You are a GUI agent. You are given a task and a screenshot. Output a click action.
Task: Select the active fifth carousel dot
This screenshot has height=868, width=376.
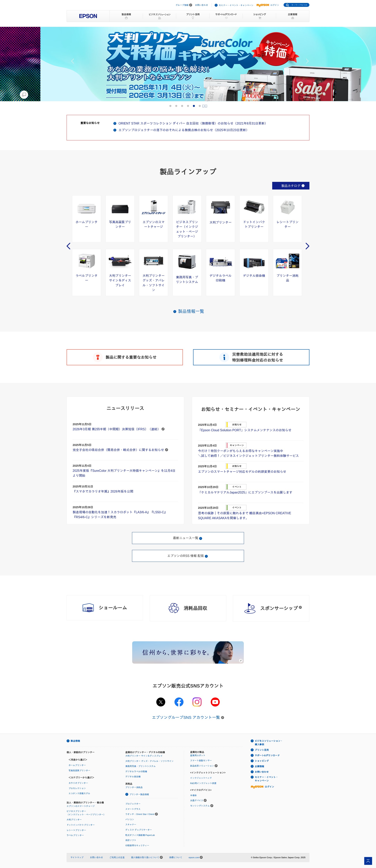pos(194,106)
